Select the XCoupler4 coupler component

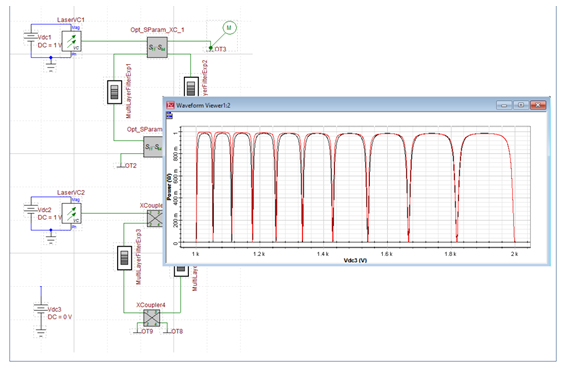pos(152,318)
